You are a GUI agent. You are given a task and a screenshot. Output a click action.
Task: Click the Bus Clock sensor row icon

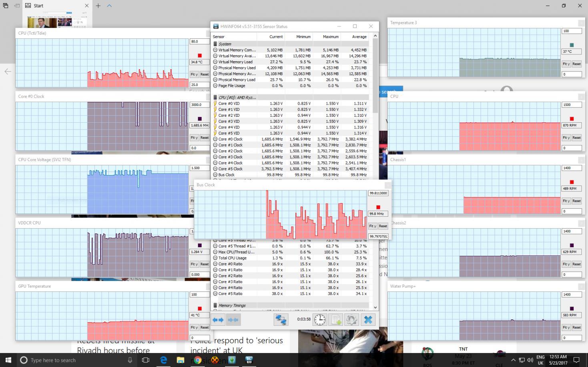tap(215, 175)
